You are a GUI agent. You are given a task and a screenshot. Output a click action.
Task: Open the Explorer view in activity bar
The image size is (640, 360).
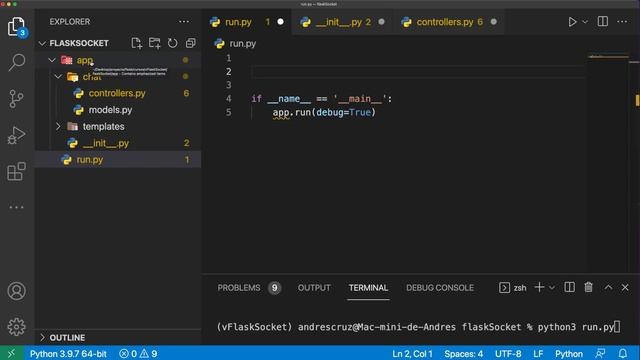16,27
